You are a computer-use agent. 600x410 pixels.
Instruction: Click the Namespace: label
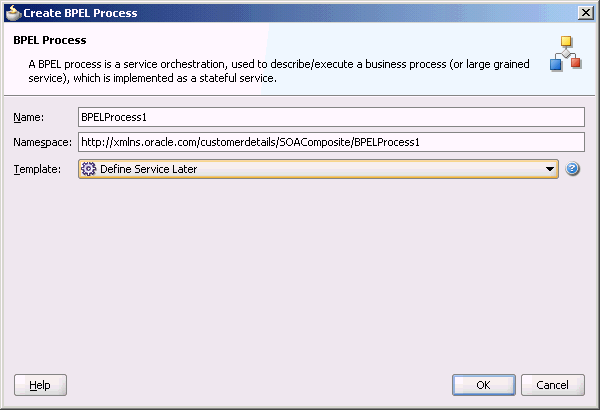[42, 142]
